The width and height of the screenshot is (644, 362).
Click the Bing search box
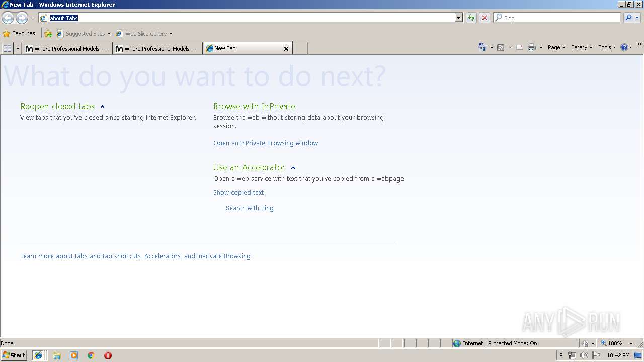click(x=557, y=18)
